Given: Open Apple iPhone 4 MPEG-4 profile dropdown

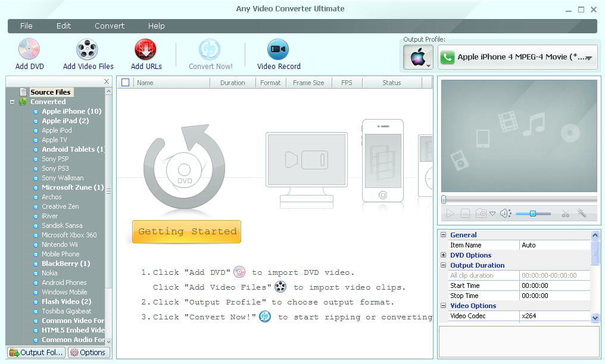Looking at the screenshot, I should tap(517, 58).
